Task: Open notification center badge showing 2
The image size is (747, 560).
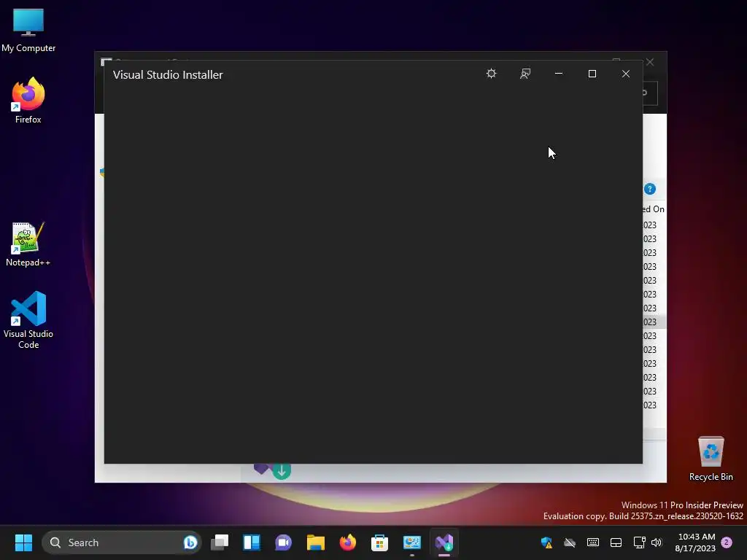Action: tap(727, 542)
